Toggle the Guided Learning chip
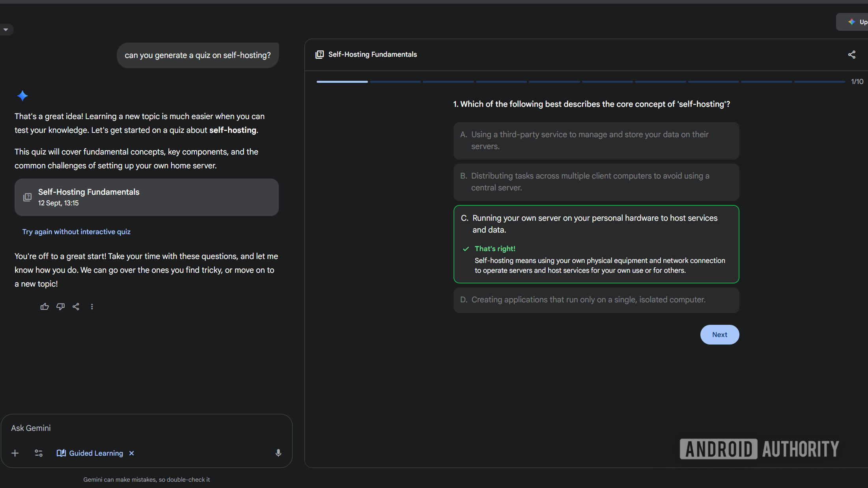Screen dimensions: 868x488 tap(90, 453)
